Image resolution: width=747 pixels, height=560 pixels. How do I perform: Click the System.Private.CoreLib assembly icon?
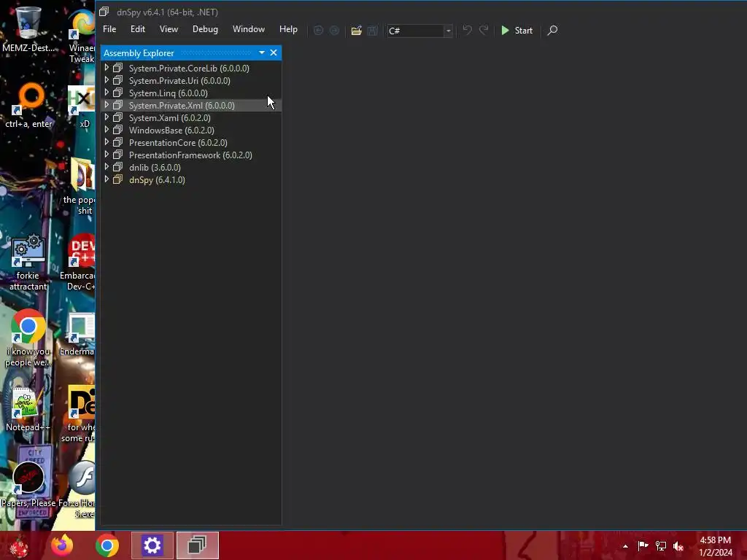[x=117, y=68]
